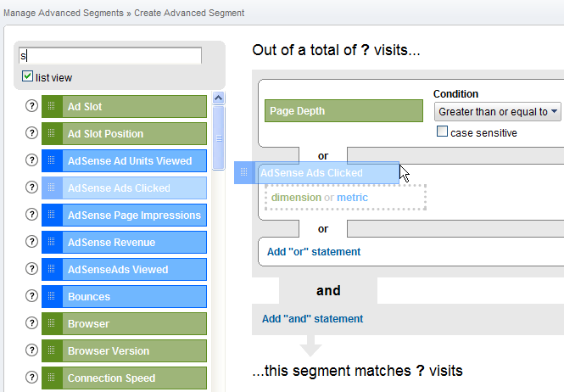
Task: Grab the Browser drag handle
Action: [52, 323]
